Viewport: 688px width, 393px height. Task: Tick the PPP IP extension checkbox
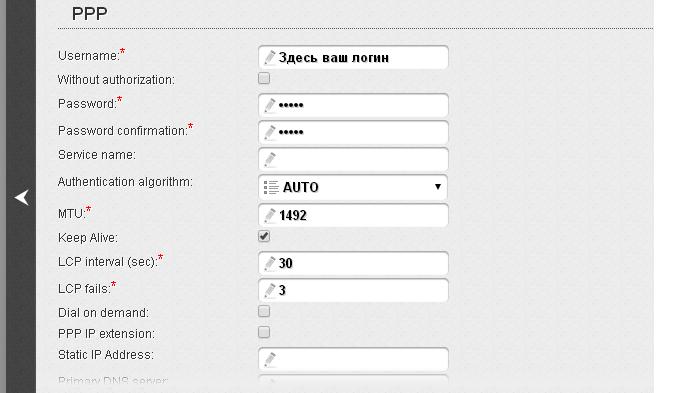pyautogui.click(x=264, y=332)
